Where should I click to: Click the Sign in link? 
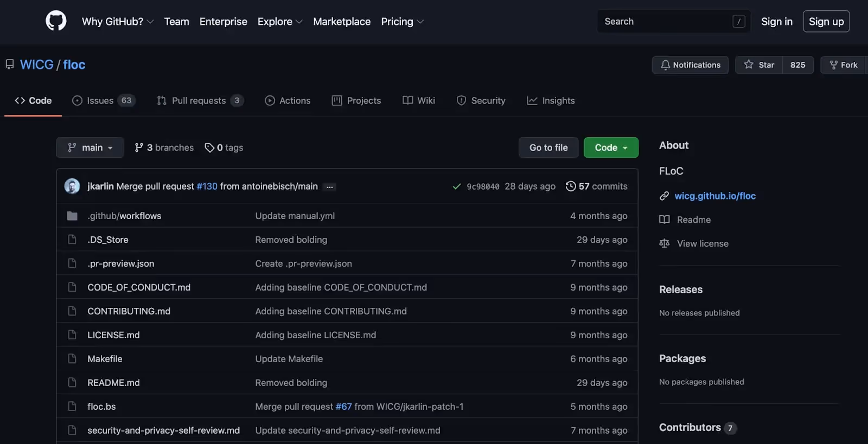777,21
